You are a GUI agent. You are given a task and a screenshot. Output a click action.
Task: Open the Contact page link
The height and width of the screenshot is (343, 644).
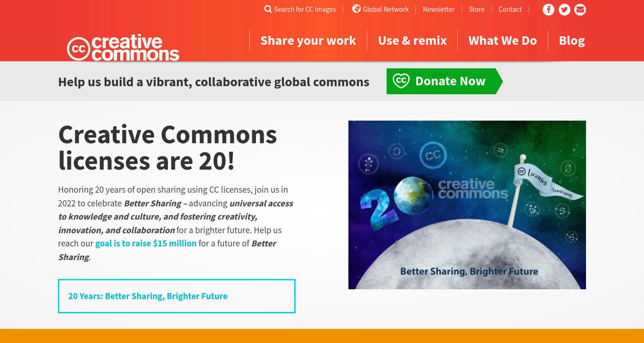510,9
